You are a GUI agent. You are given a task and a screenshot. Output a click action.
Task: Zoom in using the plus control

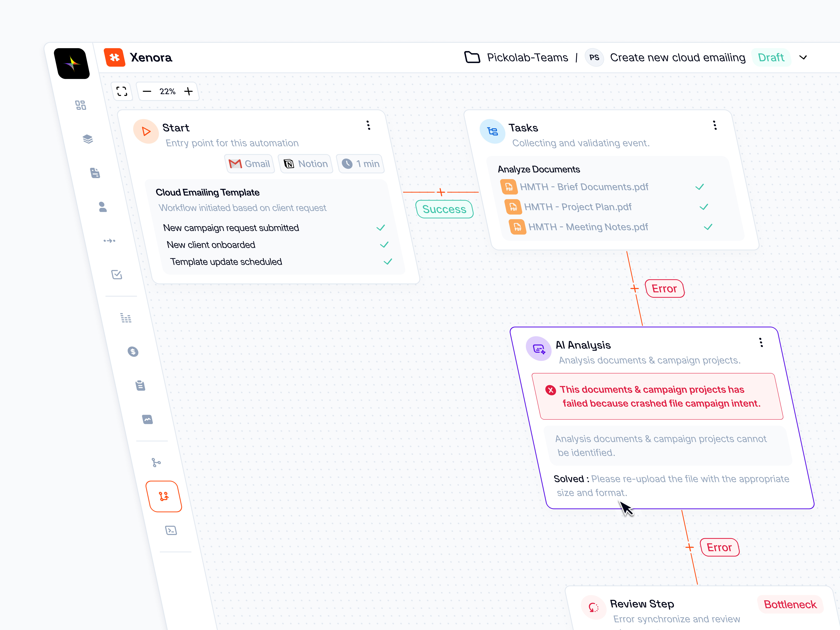click(189, 91)
